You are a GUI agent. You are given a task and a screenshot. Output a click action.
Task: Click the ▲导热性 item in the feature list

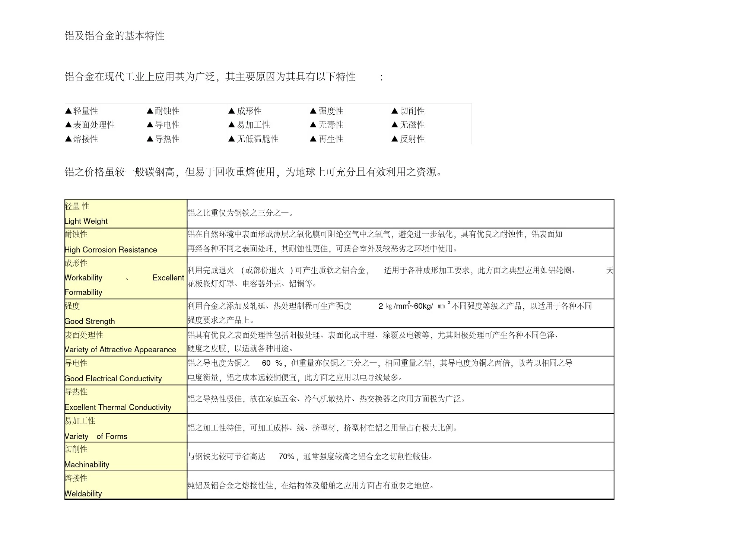click(x=163, y=139)
